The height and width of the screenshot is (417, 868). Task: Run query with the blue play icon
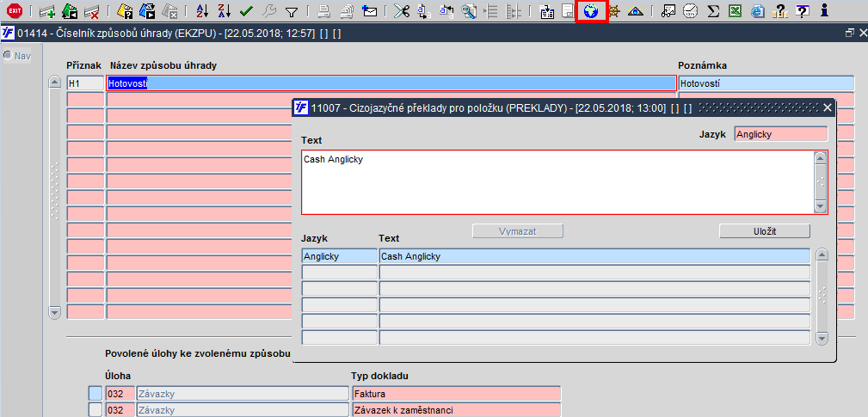coord(147,11)
